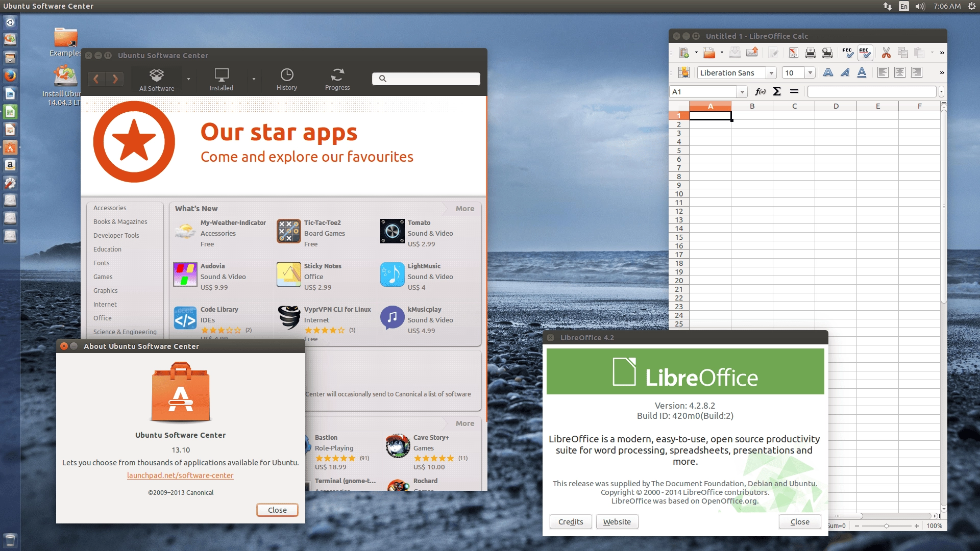Align cell text right in Calc
The width and height of the screenshot is (980, 551).
point(917,72)
